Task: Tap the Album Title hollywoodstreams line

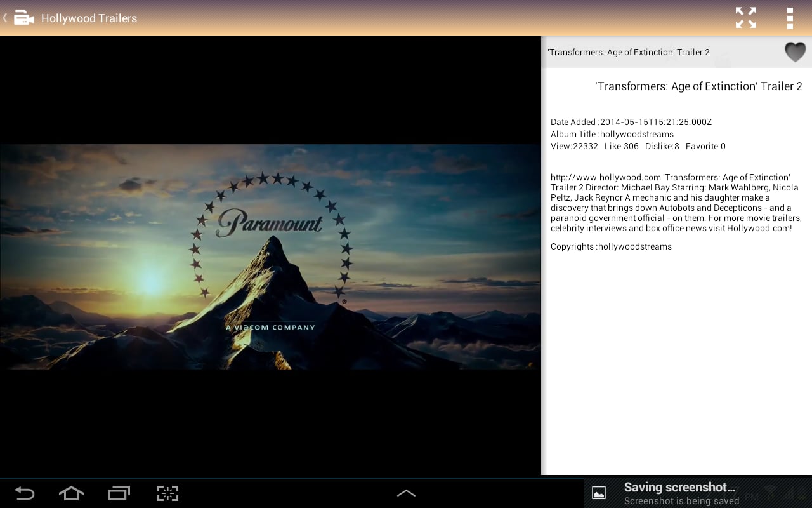Action: coord(612,134)
